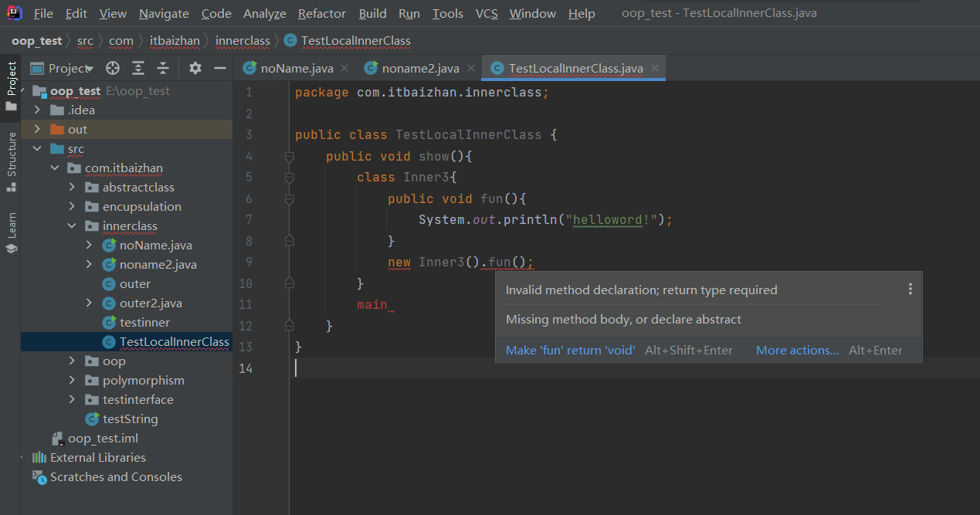Expand the oop package
Image resolution: width=980 pixels, height=515 pixels.
pyautogui.click(x=72, y=361)
